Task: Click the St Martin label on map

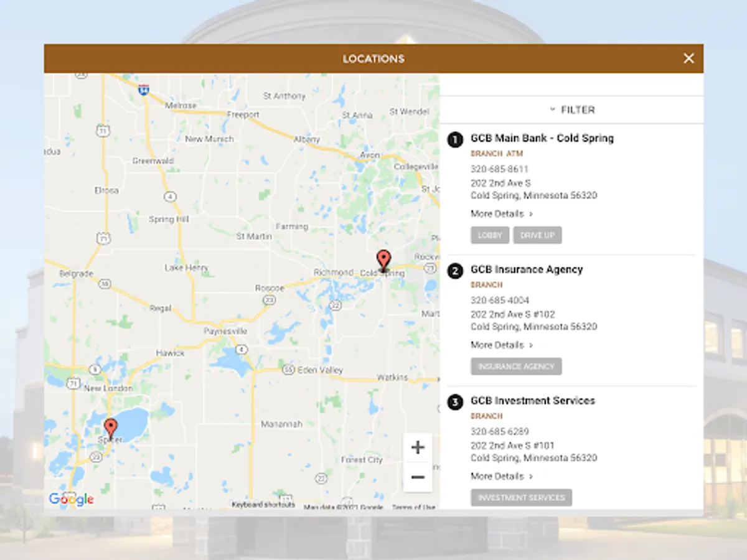Action: (x=254, y=236)
